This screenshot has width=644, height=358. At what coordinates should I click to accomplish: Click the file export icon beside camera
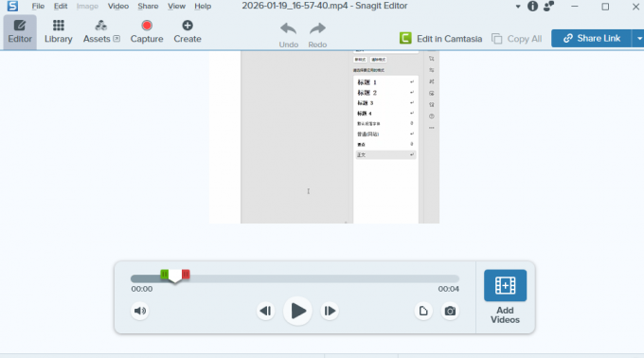(423, 311)
